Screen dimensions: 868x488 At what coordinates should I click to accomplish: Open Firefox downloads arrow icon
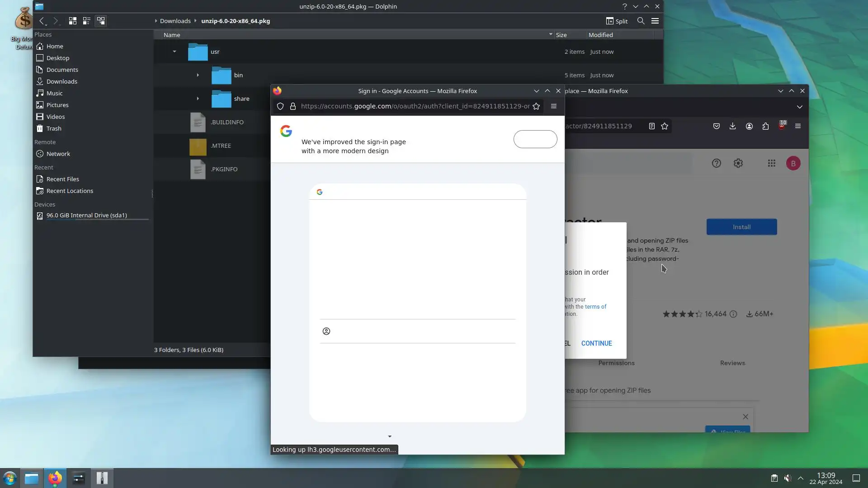[732, 126]
